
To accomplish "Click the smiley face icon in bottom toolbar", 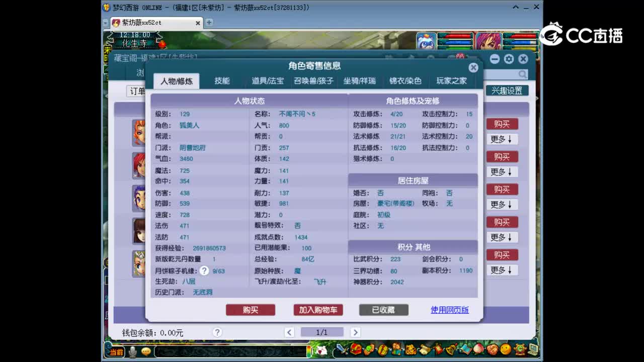I will [506, 349].
